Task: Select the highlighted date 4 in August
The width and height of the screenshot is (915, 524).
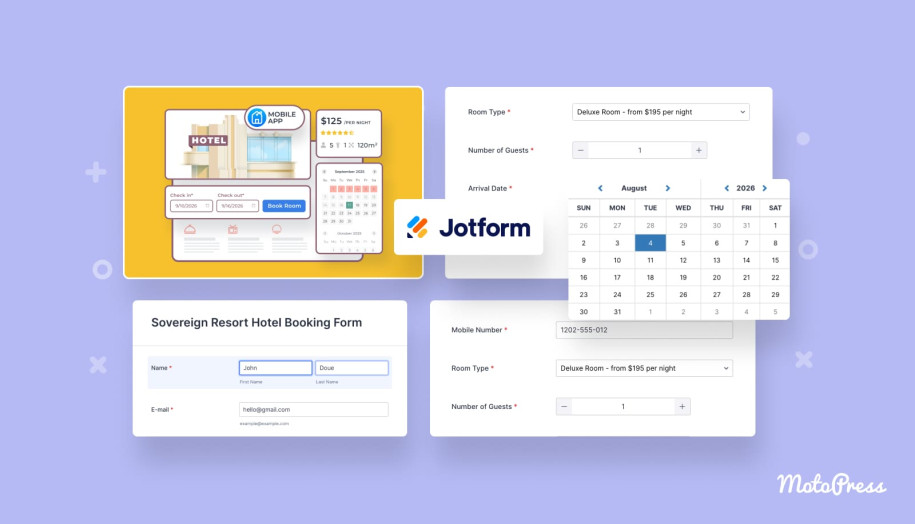Action: tap(650, 243)
